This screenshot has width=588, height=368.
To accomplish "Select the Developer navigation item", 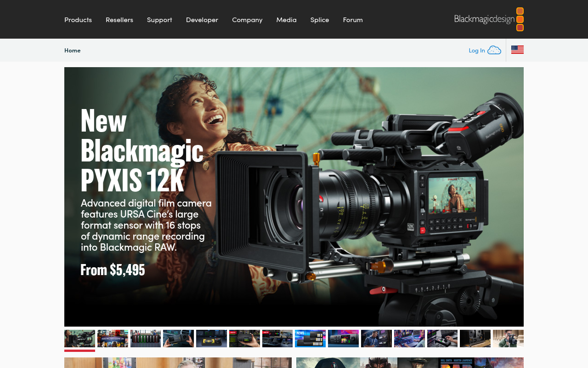I will pyautogui.click(x=202, y=19).
